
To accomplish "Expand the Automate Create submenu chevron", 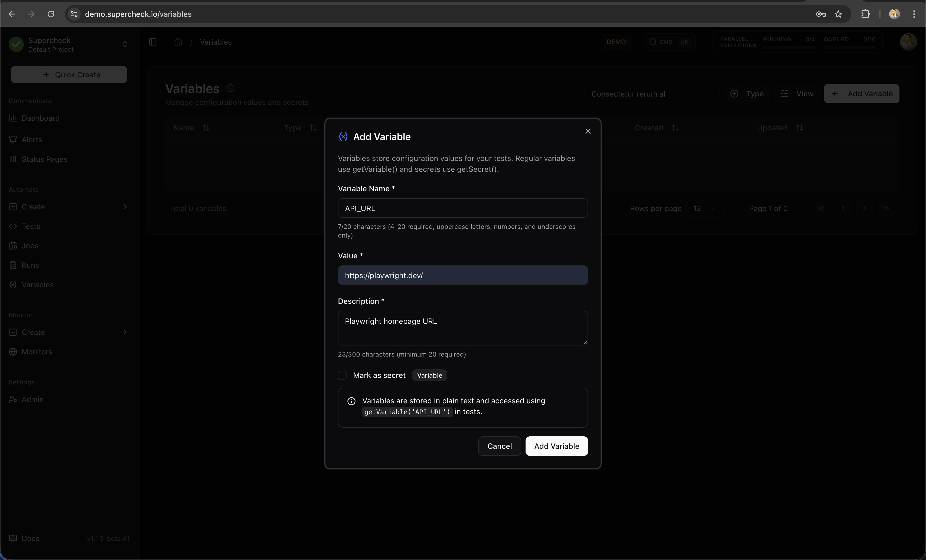I will click(125, 207).
